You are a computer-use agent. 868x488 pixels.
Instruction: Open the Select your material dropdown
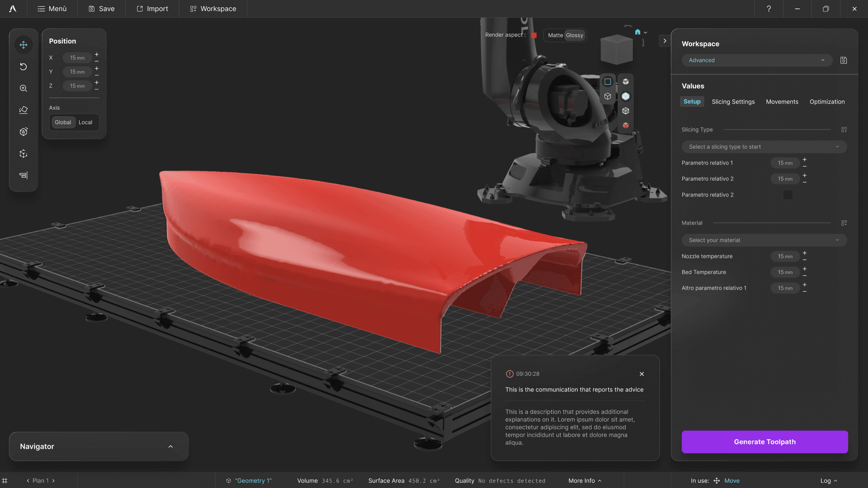click(764, 240)
